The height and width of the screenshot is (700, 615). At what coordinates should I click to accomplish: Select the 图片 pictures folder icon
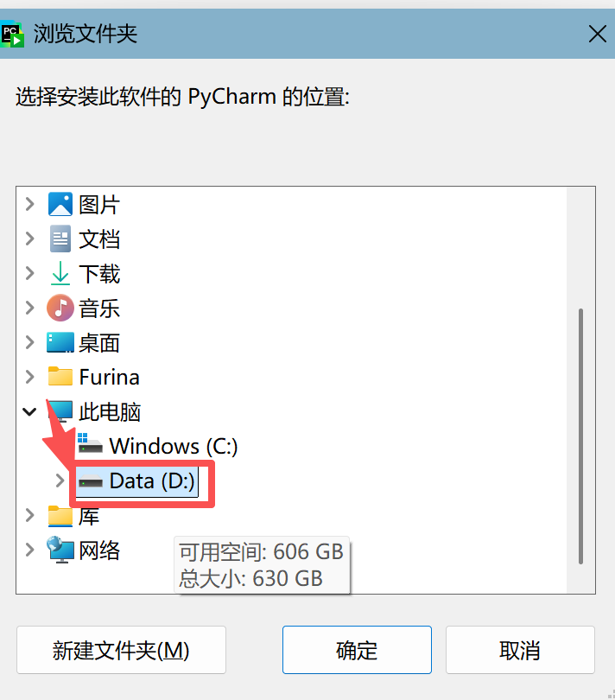[60, 205]
